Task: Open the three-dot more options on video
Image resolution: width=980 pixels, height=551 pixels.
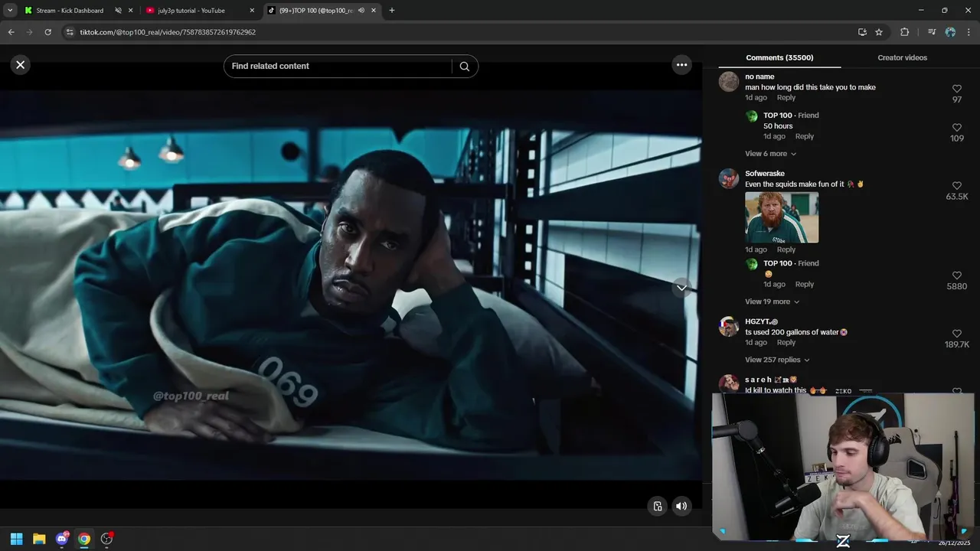Action: (x=681, y=65)
